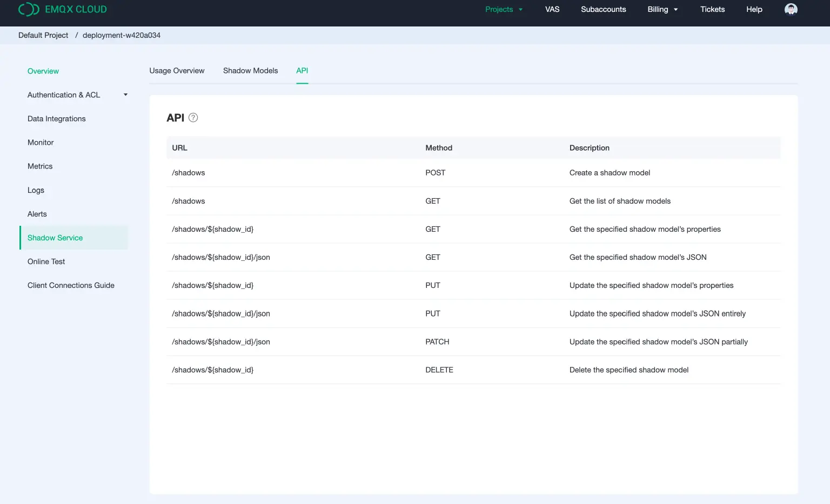Open the Logs page
The width and height of the screenshot is (830, 504).
point(36,190)
